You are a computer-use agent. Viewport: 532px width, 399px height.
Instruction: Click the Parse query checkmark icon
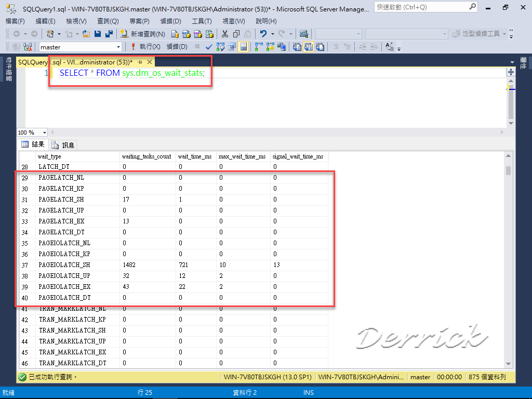pos(208,46)
